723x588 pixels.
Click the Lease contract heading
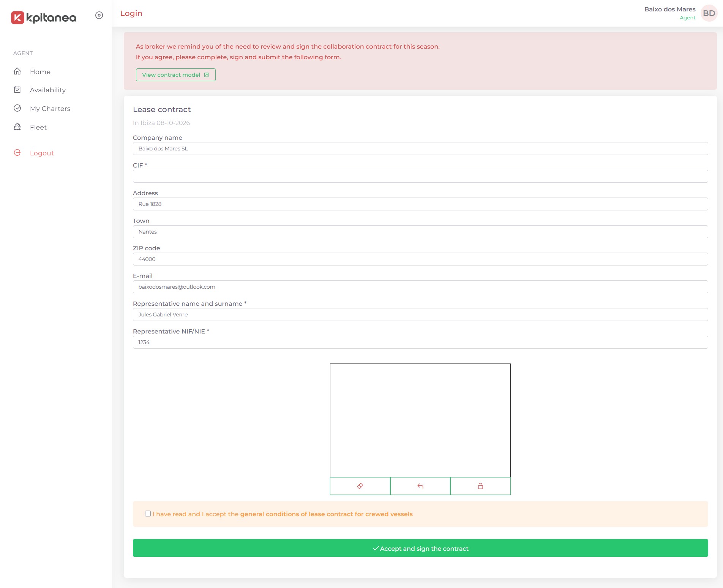click(162, 109)
